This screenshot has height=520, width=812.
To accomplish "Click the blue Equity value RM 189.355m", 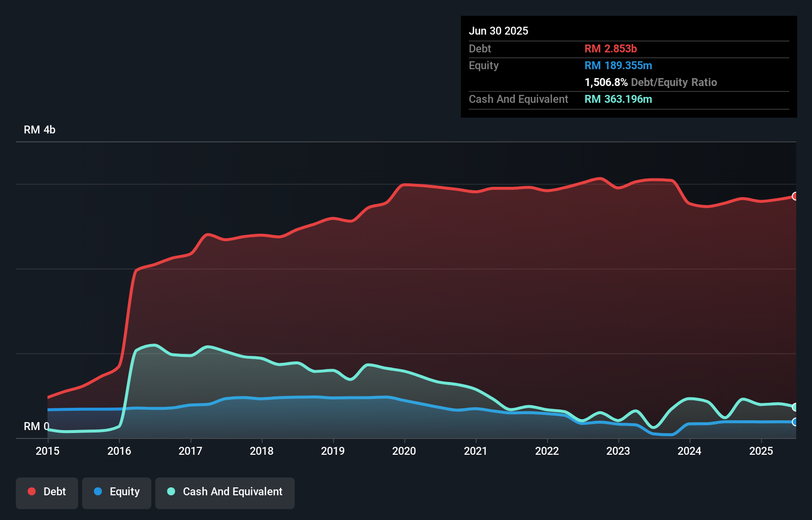I will (x=618, y=65).
